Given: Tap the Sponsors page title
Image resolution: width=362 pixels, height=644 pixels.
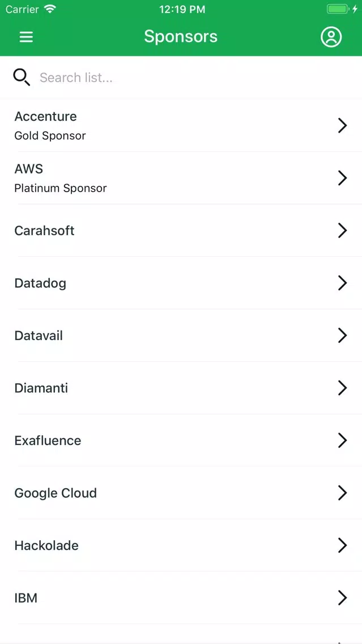Looking at the screenshot, I should (x=181, y=36).
